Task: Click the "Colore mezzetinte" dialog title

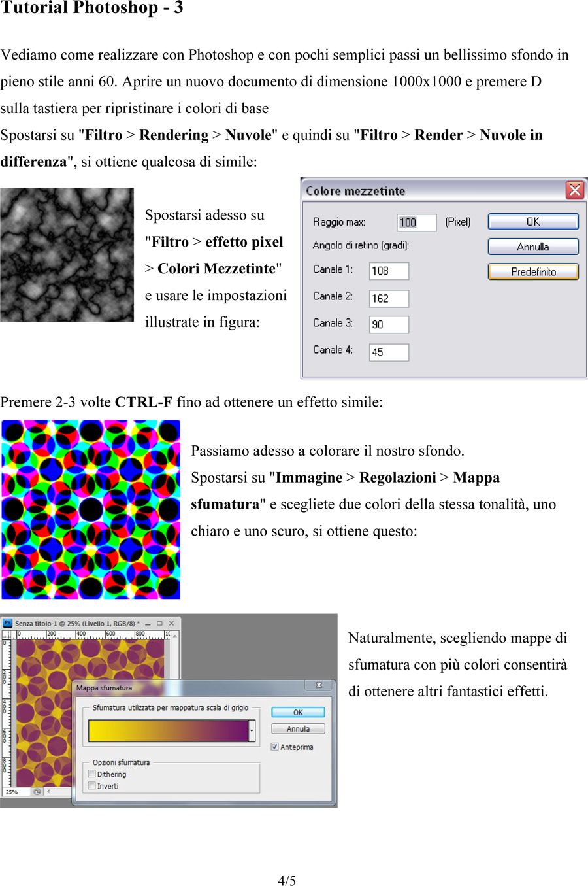Action: tap(355, 191)
